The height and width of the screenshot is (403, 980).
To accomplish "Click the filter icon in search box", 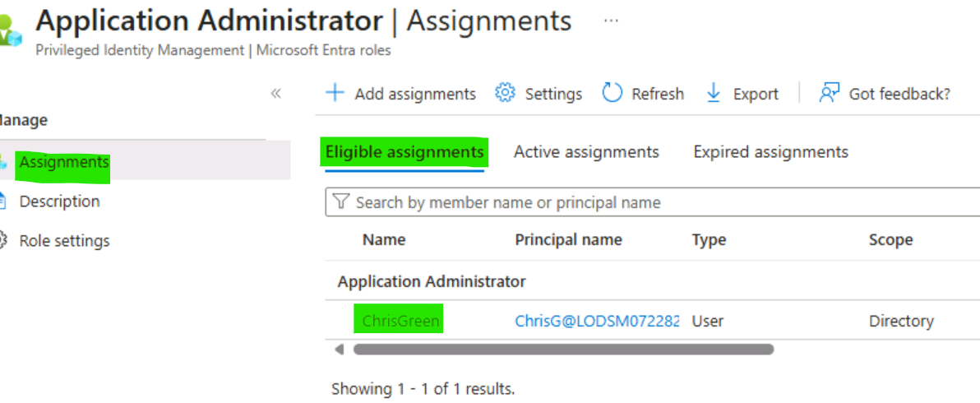I will 340,201.
